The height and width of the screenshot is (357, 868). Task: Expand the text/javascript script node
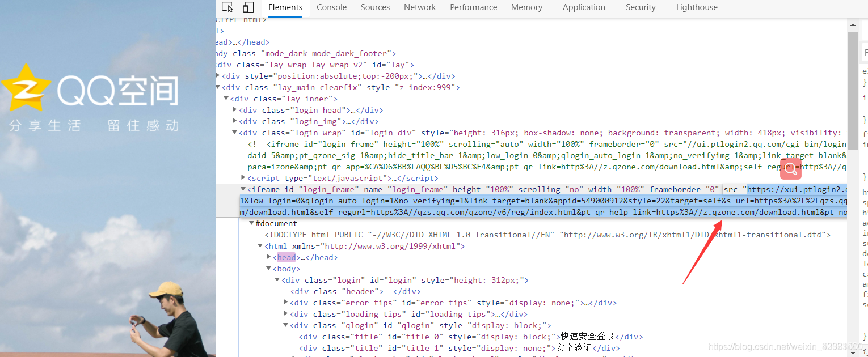click(244, 178)
